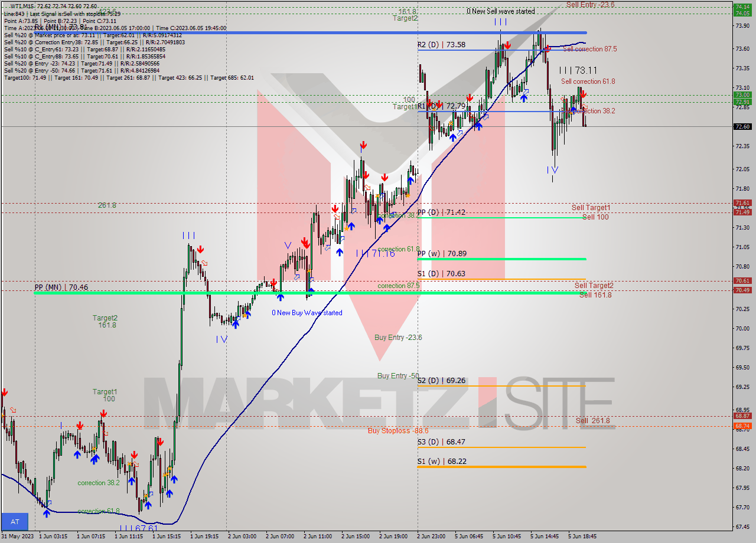Screen dimensions: 756x543
Task: Select the 'PP (D) | 71.42' pivot label
Action: [441, 212]
